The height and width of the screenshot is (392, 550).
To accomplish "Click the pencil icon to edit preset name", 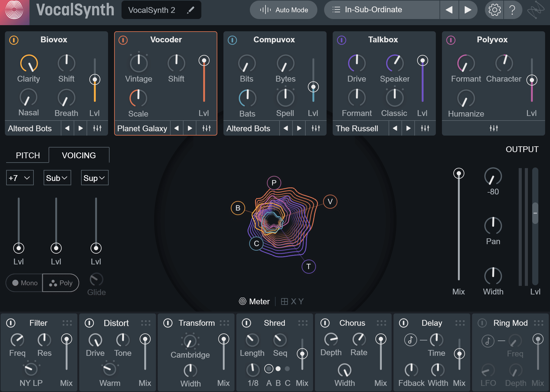I will (191, 10).
